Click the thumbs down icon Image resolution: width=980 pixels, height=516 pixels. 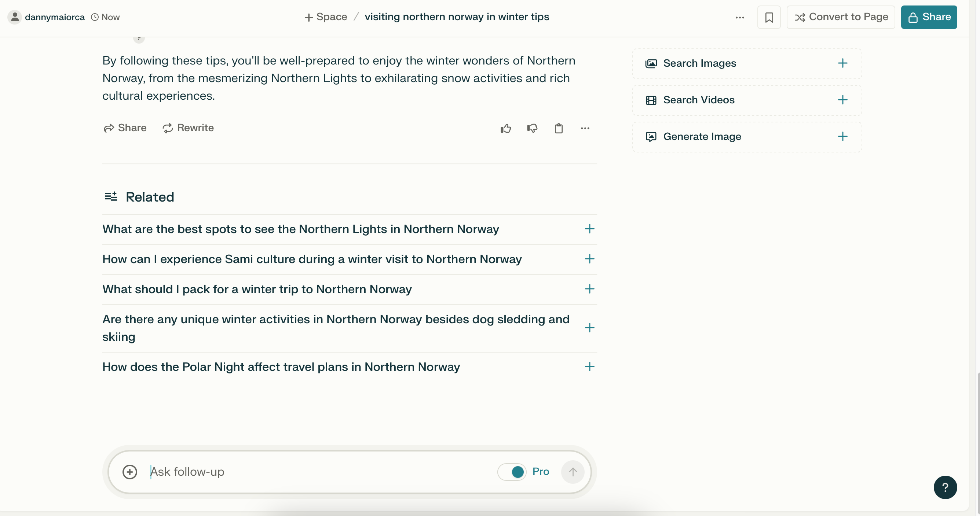pos(532,129)
